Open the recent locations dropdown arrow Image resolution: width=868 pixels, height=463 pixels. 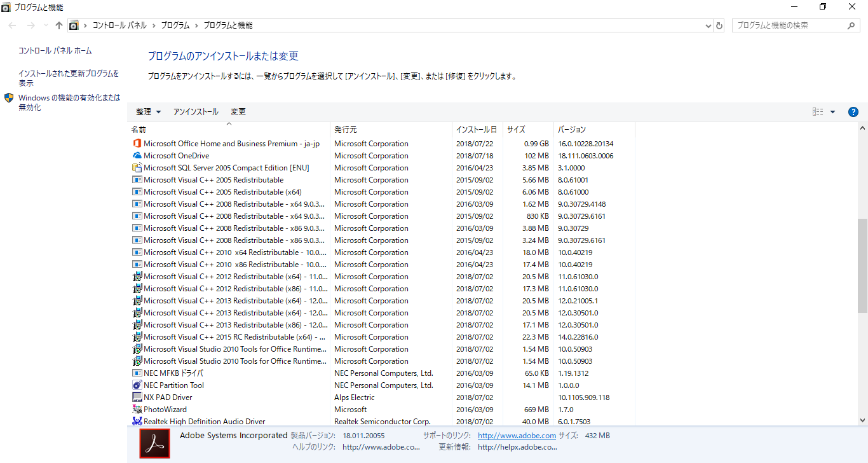tap(45, 25)
